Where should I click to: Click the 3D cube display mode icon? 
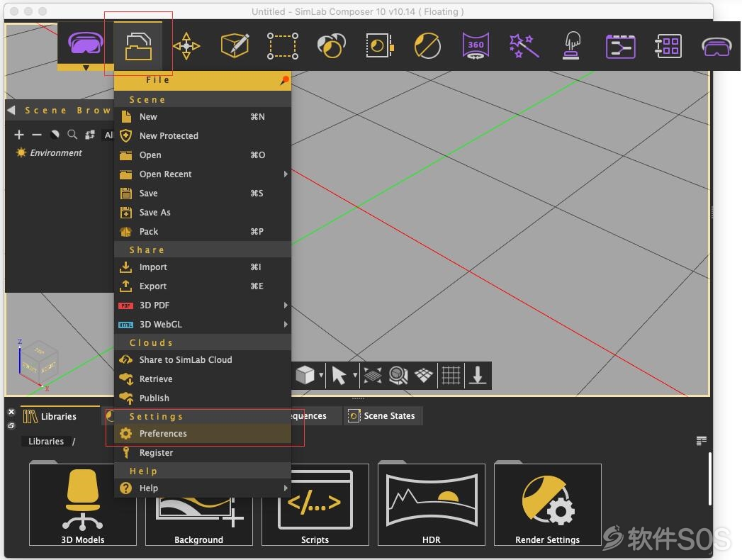(x=305, y=376)
